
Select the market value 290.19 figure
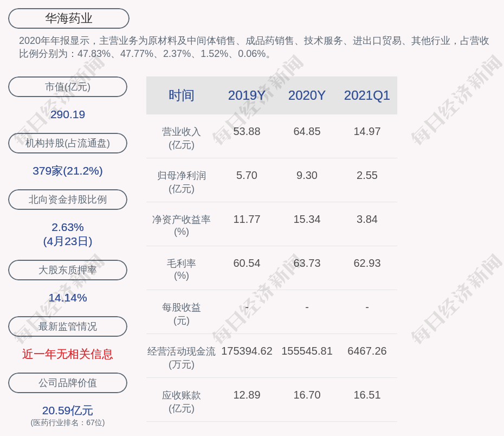click(x=68, y=114)
